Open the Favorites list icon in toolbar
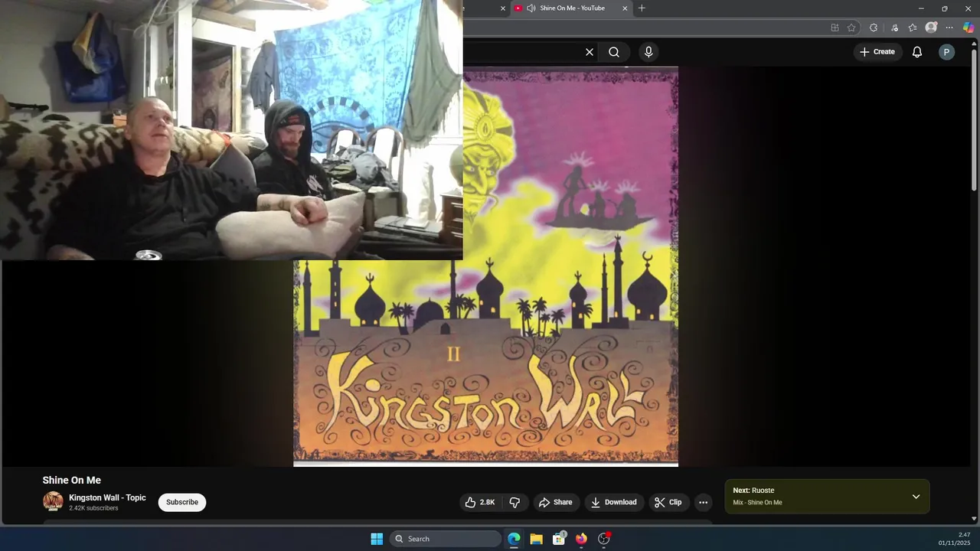Viewport: 980px width, 551px height. [x=913, y=28]
